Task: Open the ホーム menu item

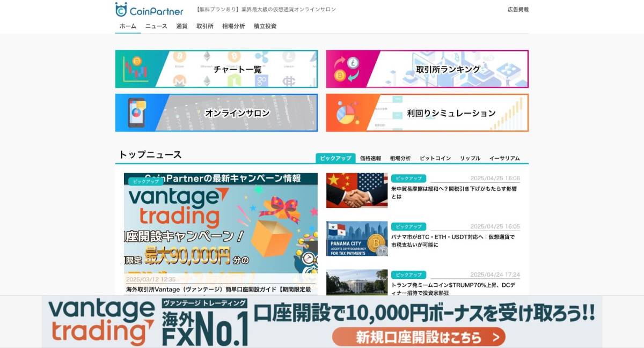Action: coord(127,26)
